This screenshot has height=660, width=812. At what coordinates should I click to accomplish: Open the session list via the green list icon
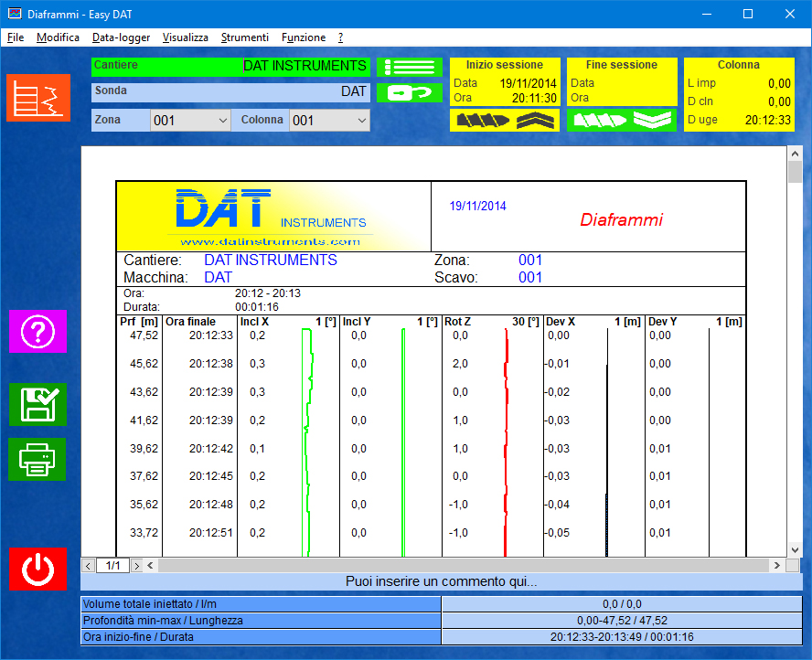click(409, 68)
